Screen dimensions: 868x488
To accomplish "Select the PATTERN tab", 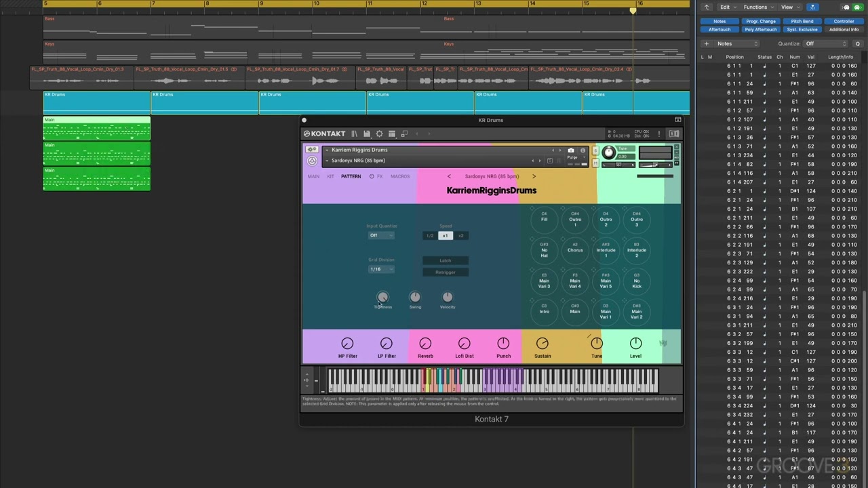I will pos(351,176).
